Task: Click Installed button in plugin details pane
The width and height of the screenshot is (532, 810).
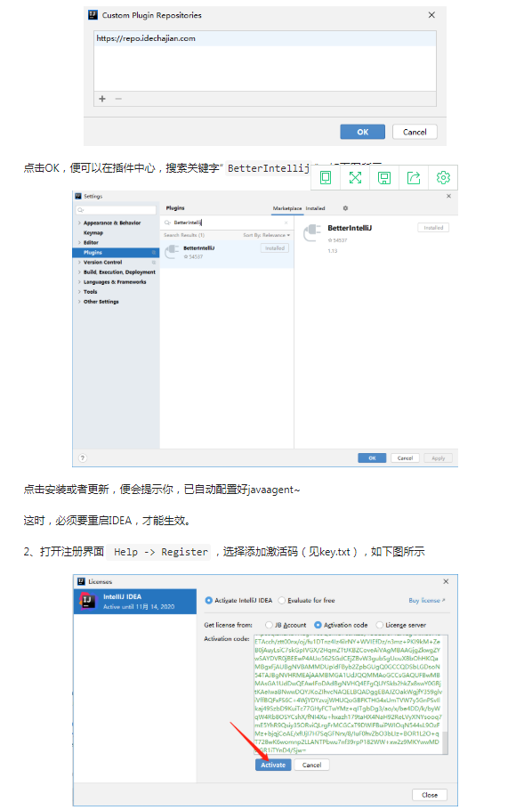Action: 433,227
